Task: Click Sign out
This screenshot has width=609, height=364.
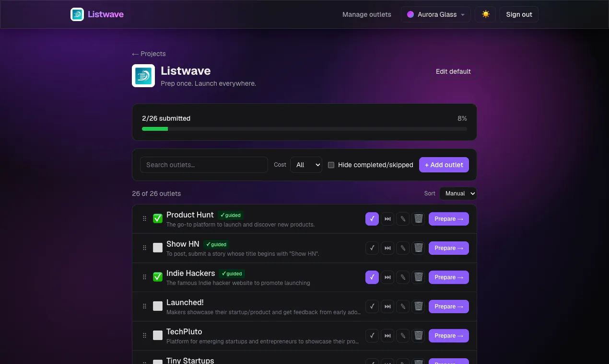Action: [519, 14]
